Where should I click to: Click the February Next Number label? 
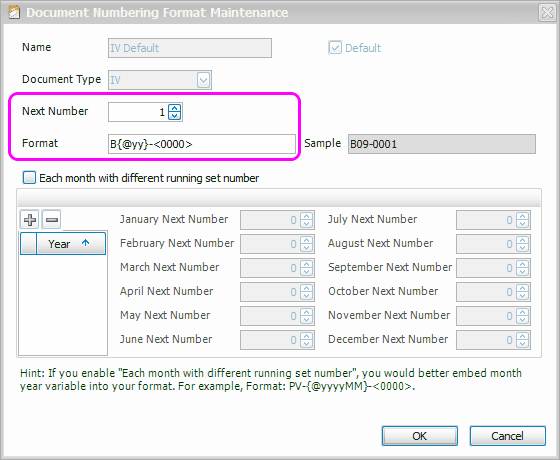[x=177, y=243]
